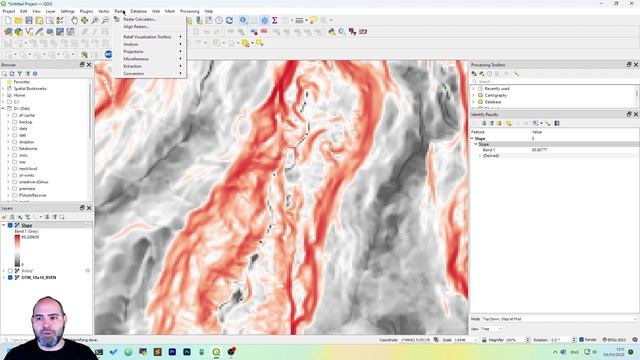This screenshot has height=360, width=640.
Task: Select Align Rasters menu entry
Action: [136, 27]
